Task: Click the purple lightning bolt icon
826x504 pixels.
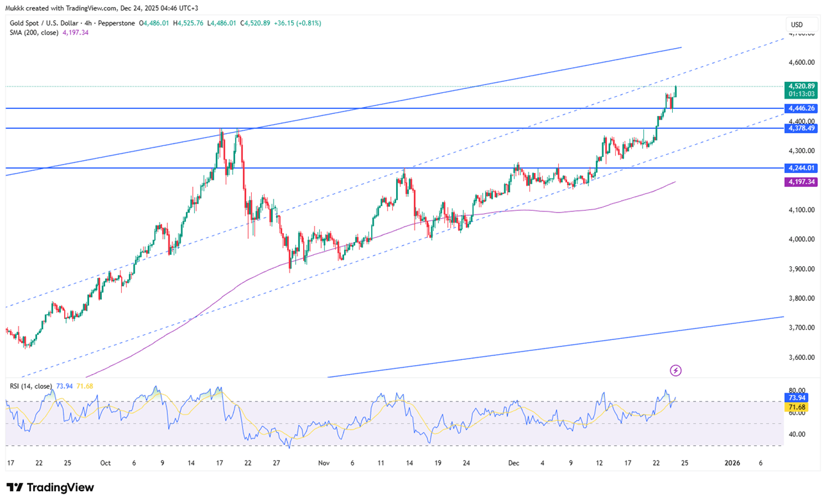Action: (x=675, y=370)
